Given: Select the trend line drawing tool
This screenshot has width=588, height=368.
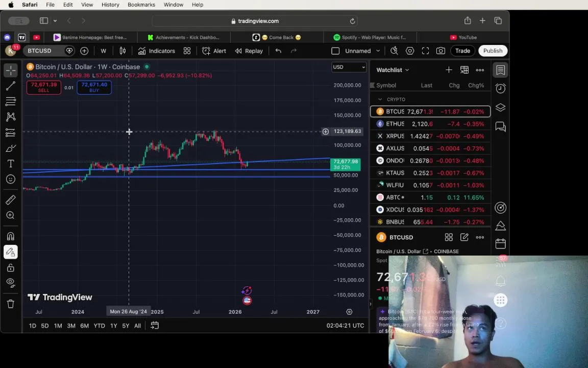Looking at the screenshot, I should pos(11,86).
